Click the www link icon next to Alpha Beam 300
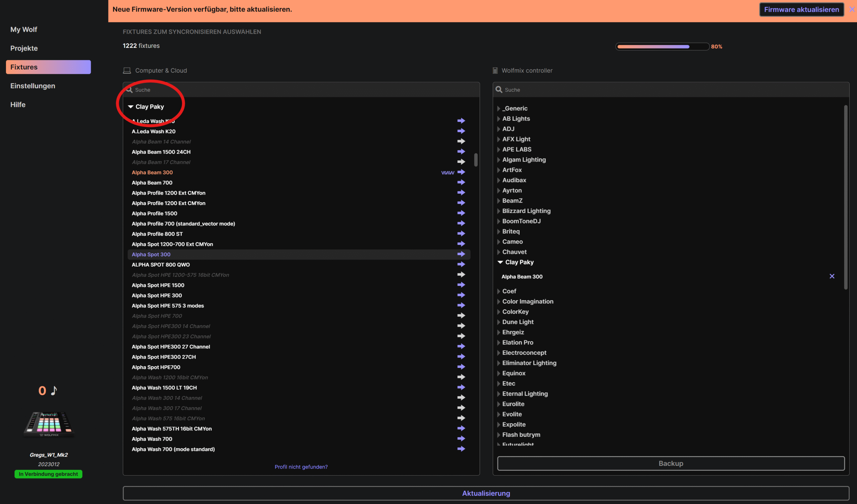The height and width of the screenshot is (504, 857). pyautogui.click(x=447, y=173)
